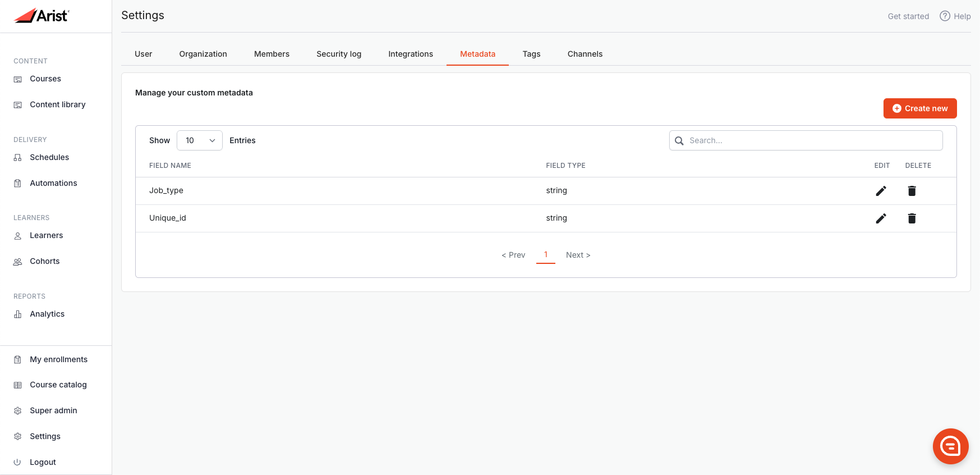Switch to the User tab
Viewport: 980px width, 475px height.
tap(144, 54)
